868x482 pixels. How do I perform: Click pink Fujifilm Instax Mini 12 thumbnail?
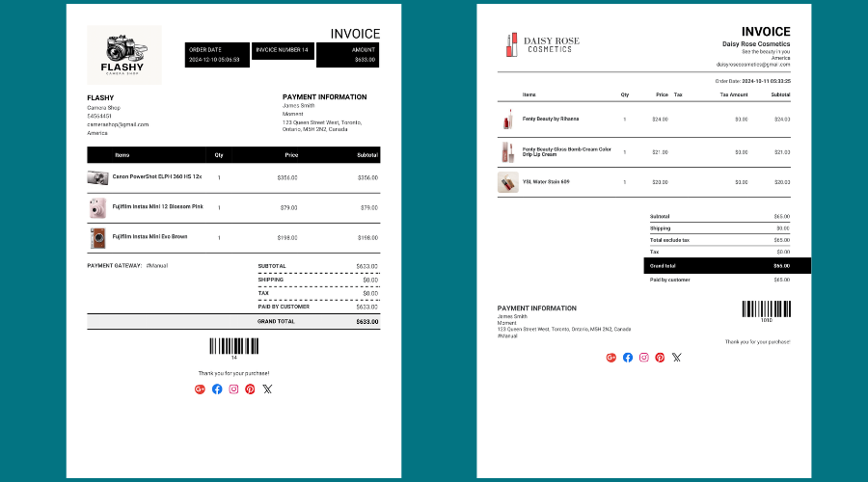pyautogui.click(x=97, y=208)
